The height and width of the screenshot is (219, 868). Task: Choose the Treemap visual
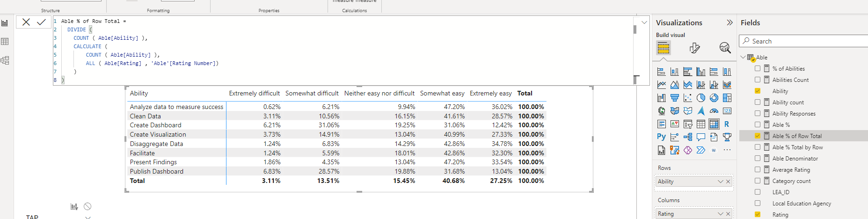click(x=727, y=98)
